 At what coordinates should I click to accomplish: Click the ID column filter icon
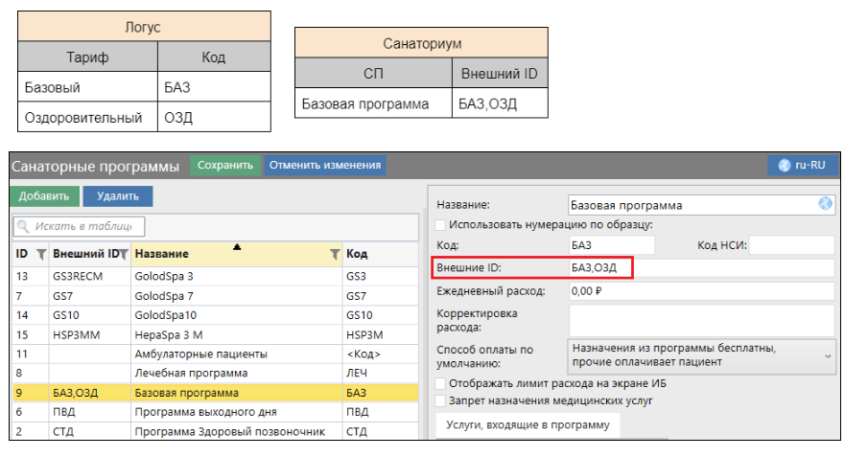point(40,254)
